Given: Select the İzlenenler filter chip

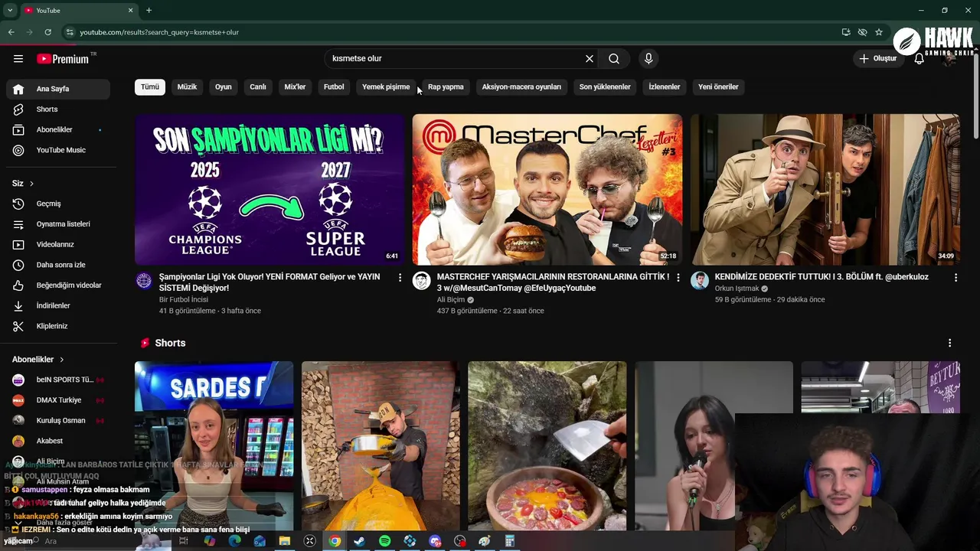Looking at the screenshot, I should 665,87.
